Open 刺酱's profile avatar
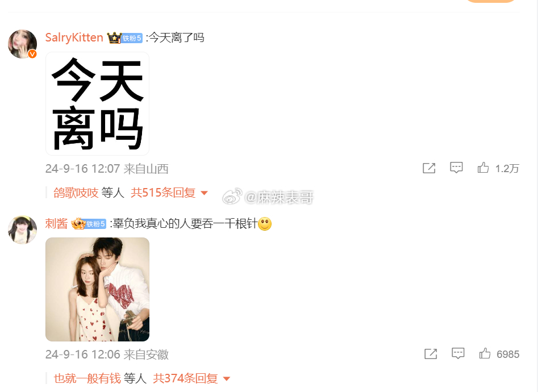The height and width of the screenshot is (392, 538). [23, 230]
